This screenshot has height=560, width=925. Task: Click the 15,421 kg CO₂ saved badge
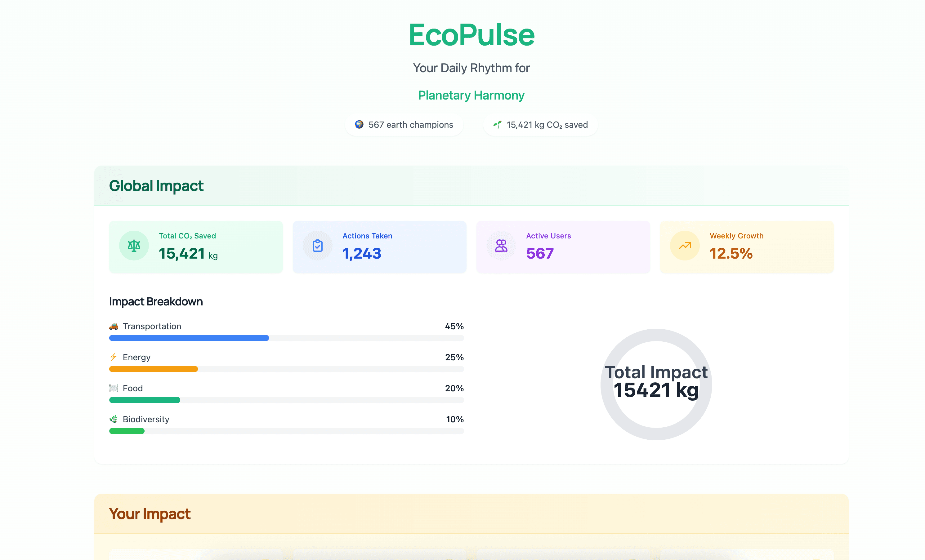[540, 125]
